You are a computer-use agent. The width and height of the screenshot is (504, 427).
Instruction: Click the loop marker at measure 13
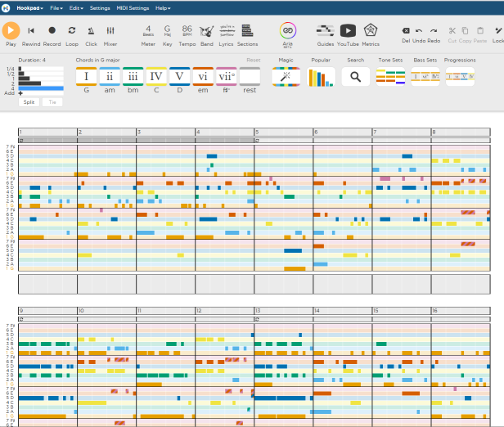click(x=257, y=319)
